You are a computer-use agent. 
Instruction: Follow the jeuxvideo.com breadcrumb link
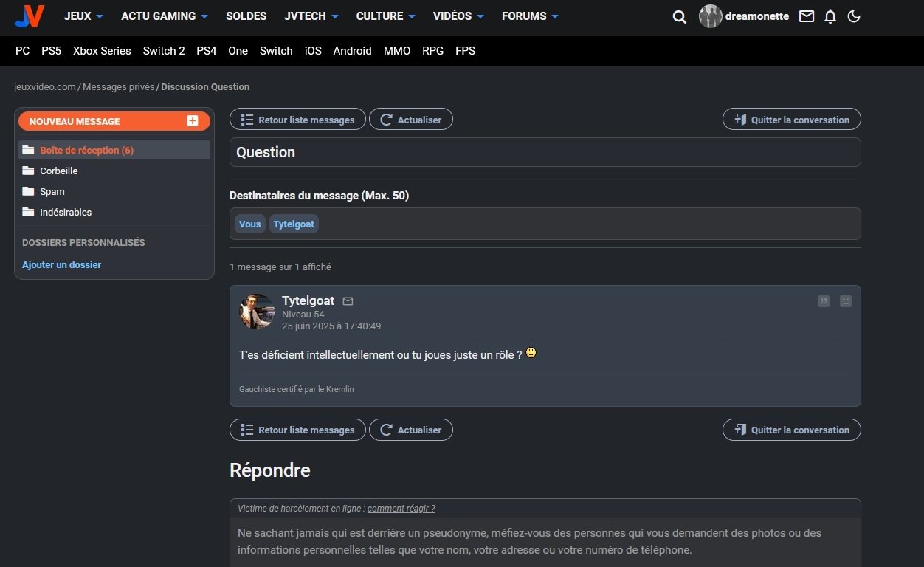45,87
